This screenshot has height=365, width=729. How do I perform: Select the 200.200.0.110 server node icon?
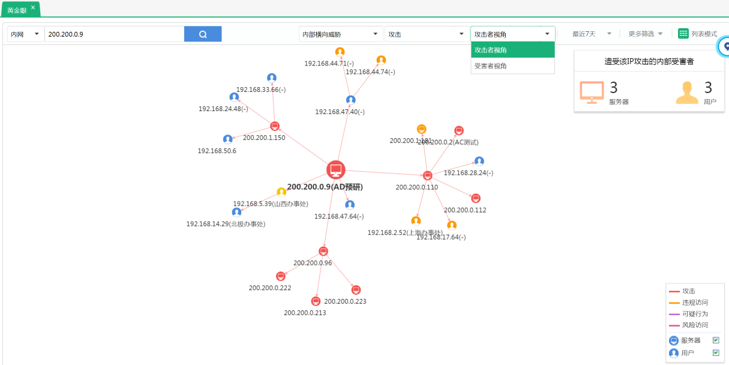click(428, 175)
